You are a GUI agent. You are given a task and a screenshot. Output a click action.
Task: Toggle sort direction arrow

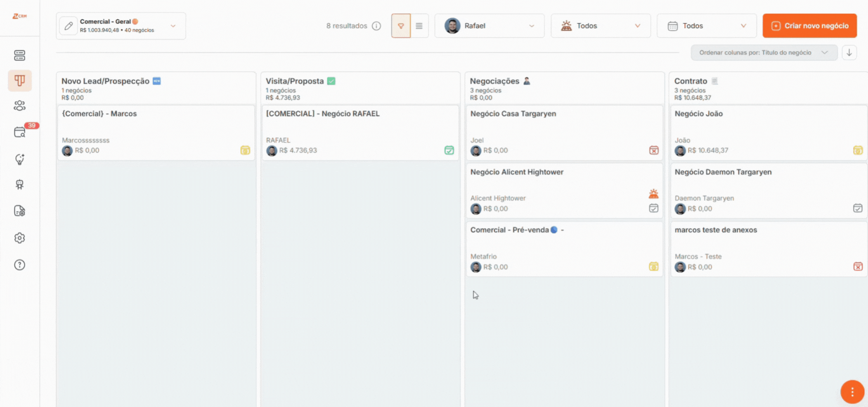coord(849,52)
